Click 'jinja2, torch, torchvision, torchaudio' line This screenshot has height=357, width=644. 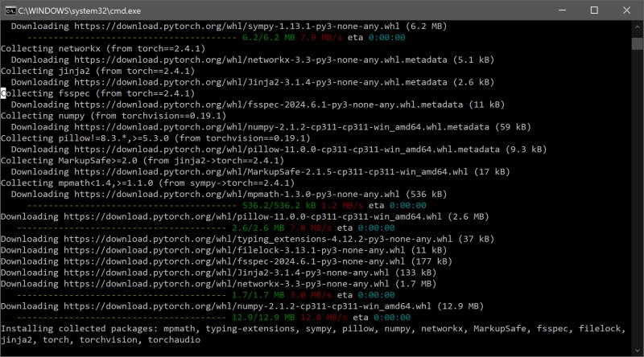coord(101,340)
